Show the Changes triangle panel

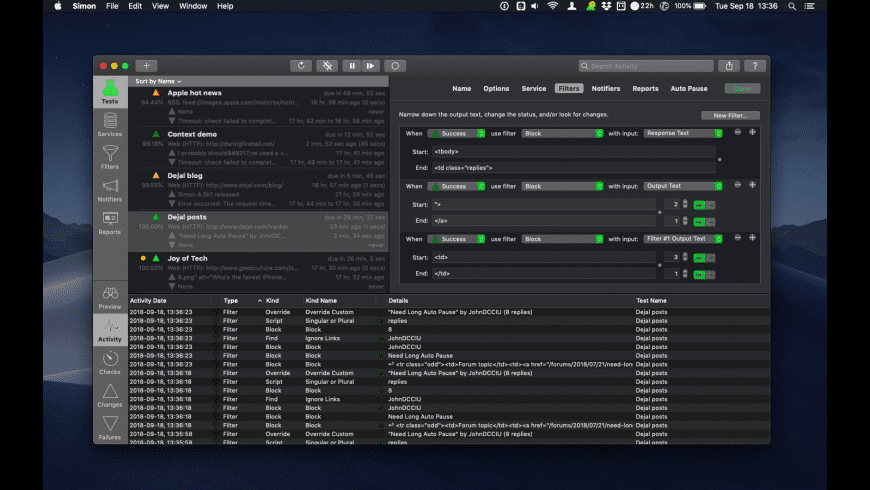110,396
